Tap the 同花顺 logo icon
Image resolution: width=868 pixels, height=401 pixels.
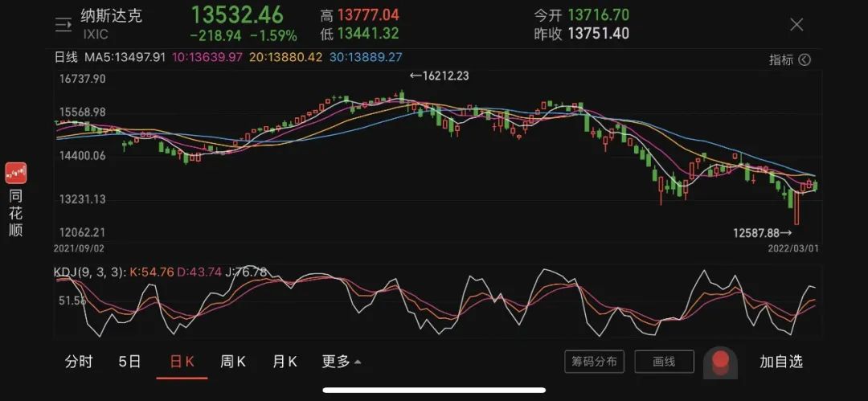16,174
